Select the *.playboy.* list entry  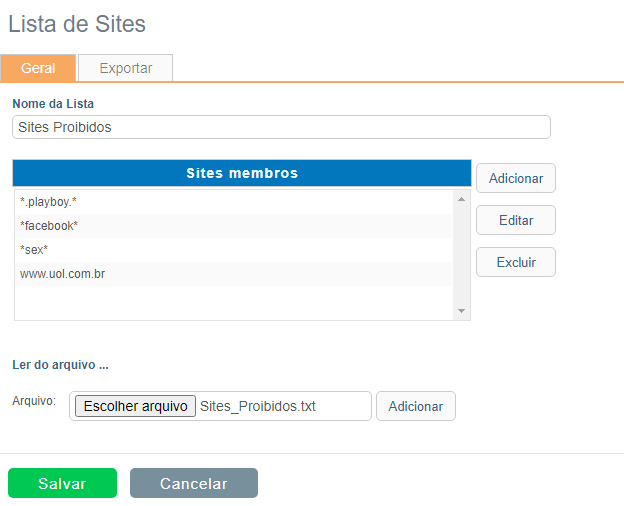234,202
